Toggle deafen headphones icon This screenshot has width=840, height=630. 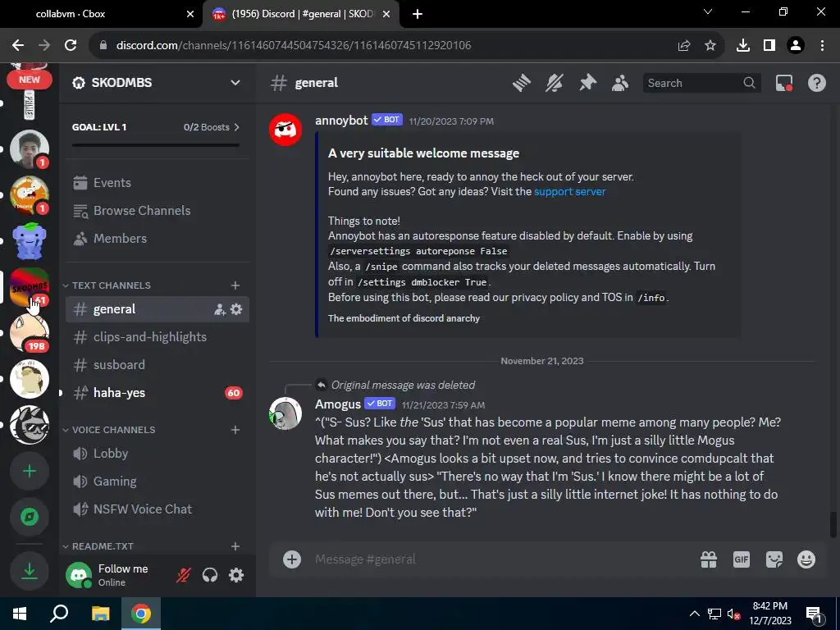point(210,575)
